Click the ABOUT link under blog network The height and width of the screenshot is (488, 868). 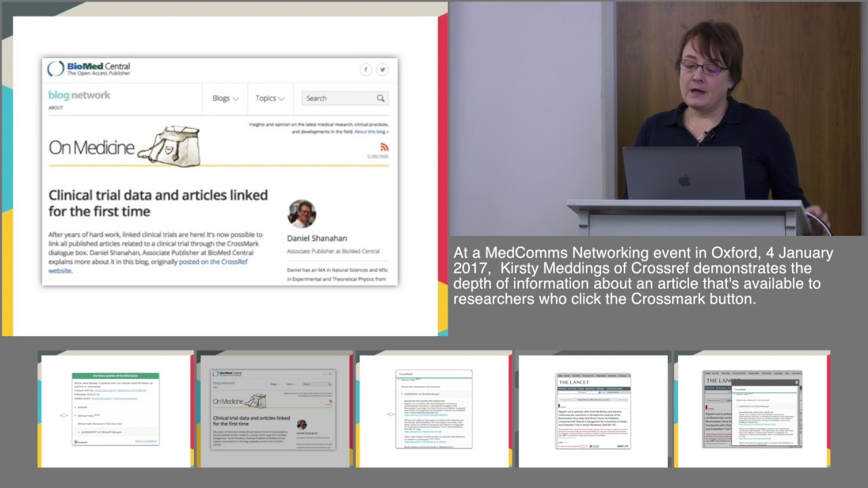click(56, 108)
